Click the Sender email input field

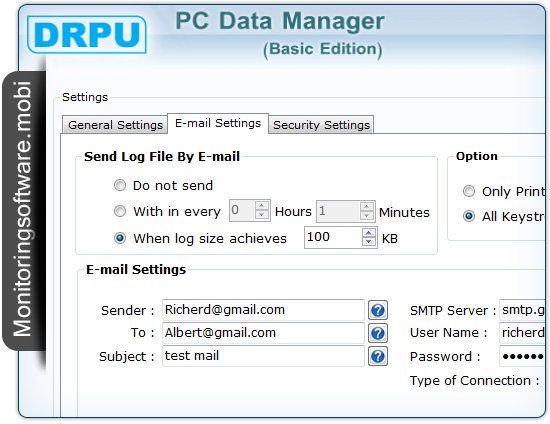[263, 310]
